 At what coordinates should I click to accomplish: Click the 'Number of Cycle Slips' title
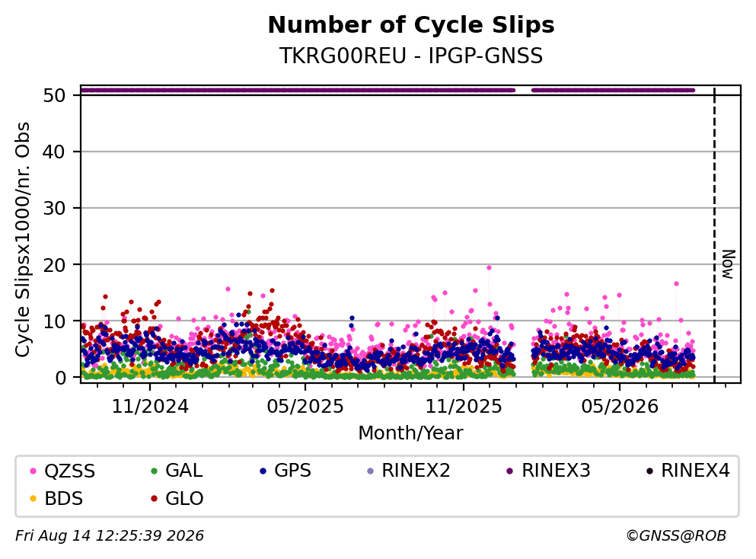411,25
